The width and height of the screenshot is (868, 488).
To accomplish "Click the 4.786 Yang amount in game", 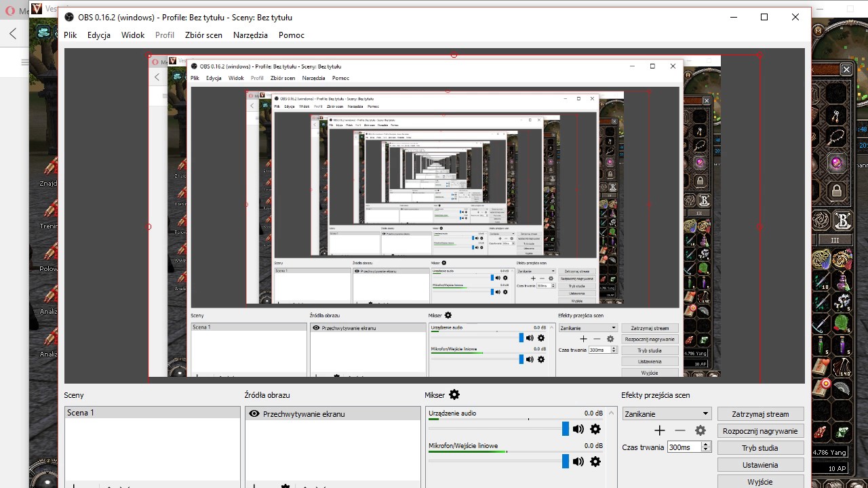I will click(x=830, y=452).
